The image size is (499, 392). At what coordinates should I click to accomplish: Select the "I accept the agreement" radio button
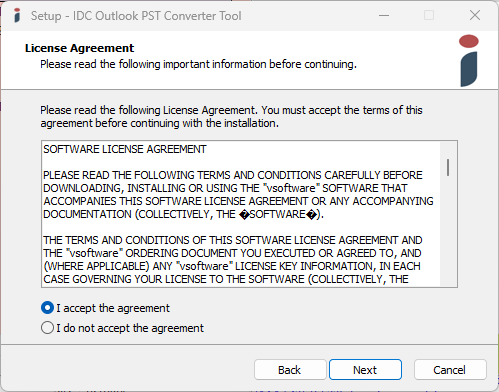(47, 308)
